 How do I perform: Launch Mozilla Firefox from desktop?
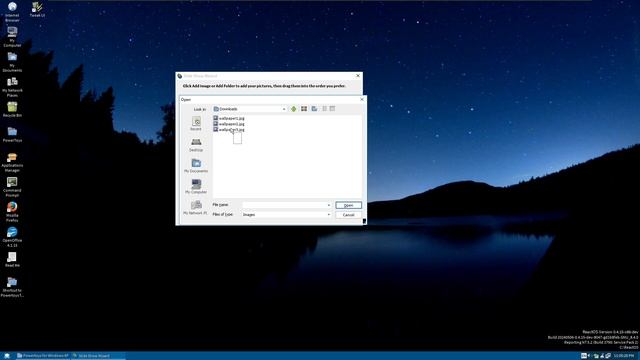12,212
